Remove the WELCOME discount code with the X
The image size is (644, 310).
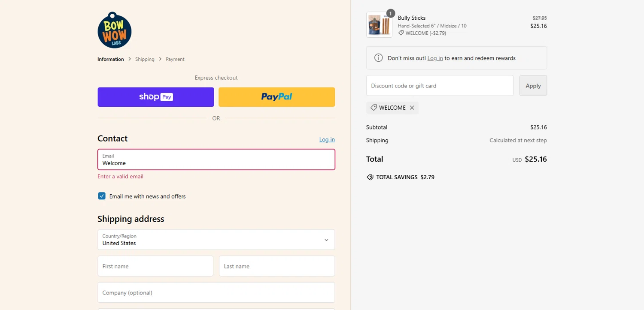[x=412, y=108]
